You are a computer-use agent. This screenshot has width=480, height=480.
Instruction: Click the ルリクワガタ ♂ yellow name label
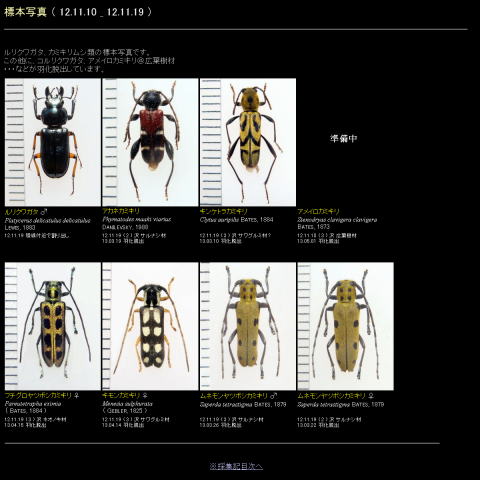point(26,212)
